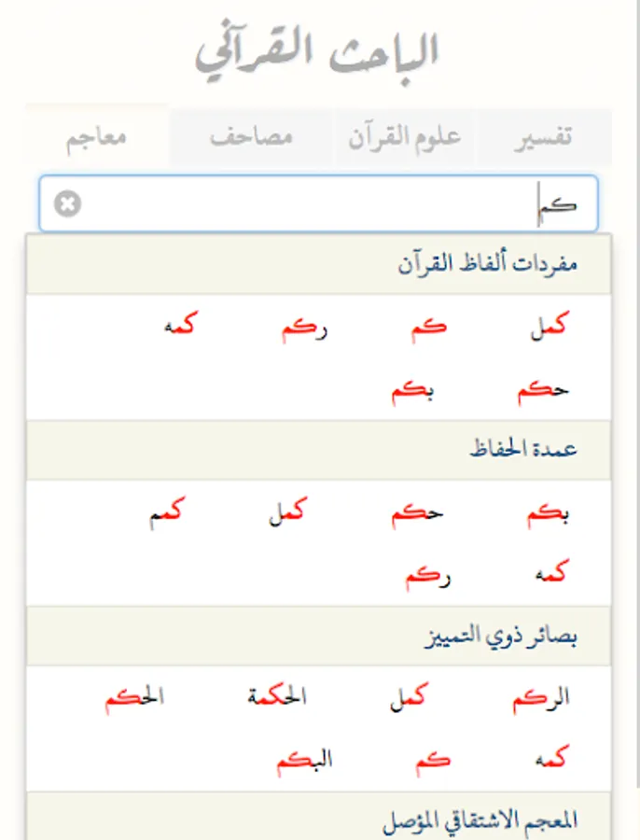640x840 pixels.
Task: Open the علوم القرآن tab
Action: coord(405,137)
